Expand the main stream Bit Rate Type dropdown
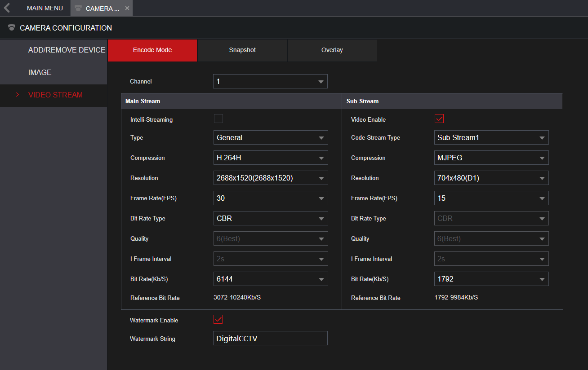Screen dimensions: 588x370 (x=270, y=218)
